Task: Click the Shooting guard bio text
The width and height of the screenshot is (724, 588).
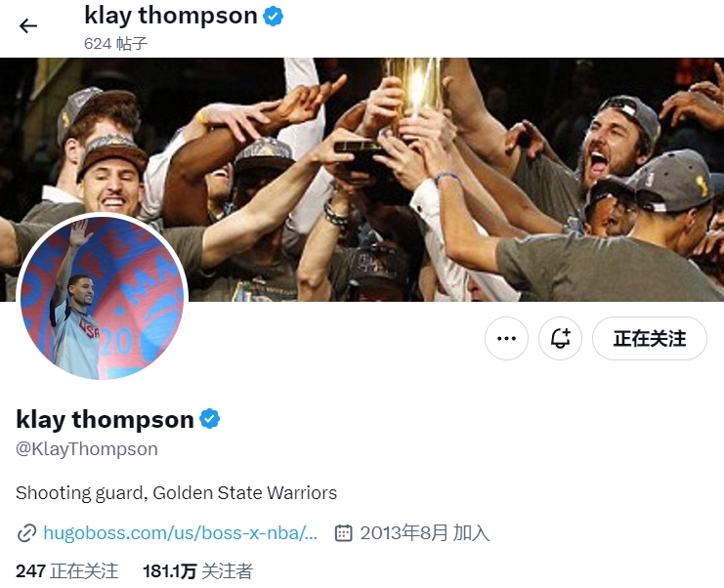Action: coord(177,493)
